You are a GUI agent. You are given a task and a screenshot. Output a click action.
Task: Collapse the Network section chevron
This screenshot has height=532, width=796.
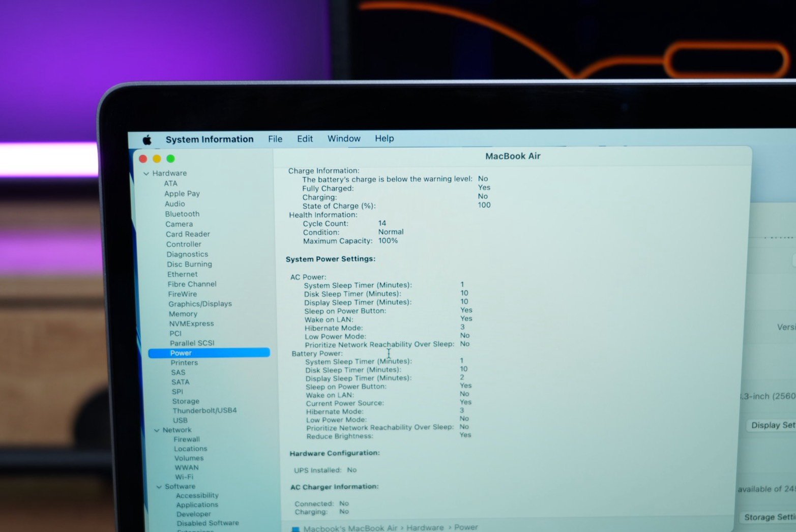[x=157, y=430]
